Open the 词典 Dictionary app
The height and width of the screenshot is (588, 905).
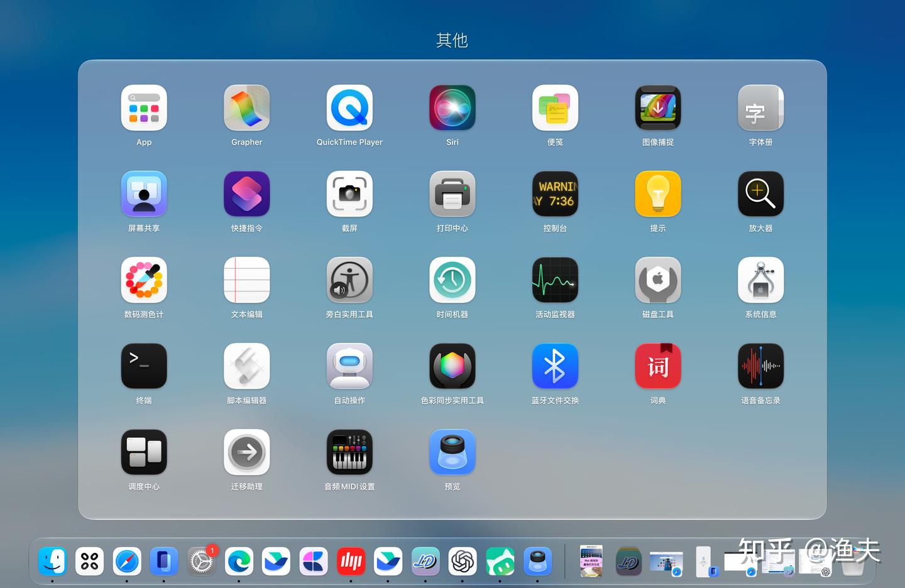point(658,366)
